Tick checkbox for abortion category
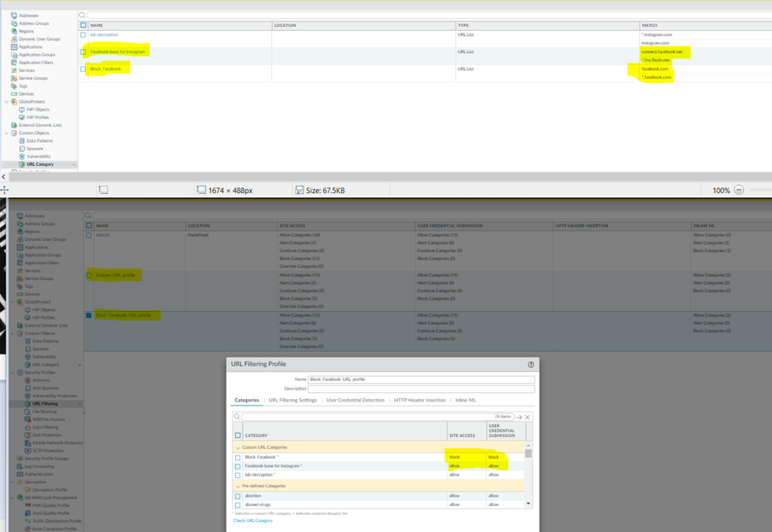772x532 pixels. tap(238, 496)
